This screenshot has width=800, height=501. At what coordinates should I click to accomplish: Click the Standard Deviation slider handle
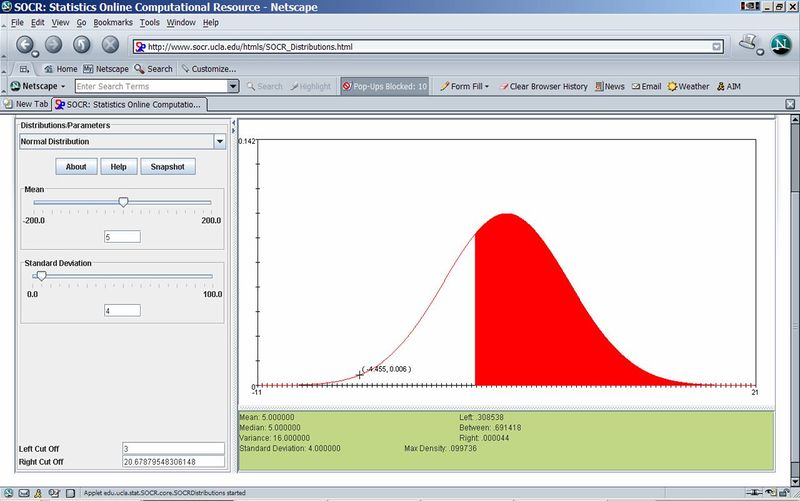[x=41, y=276]
